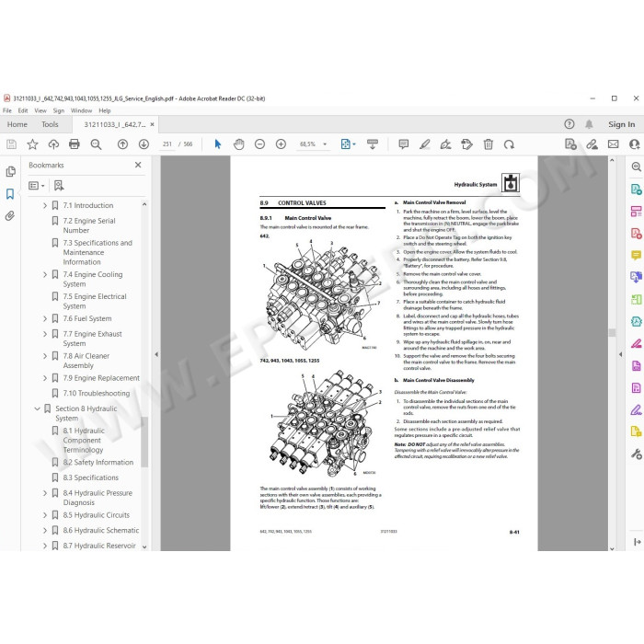Close the 31211033 document tab

coord(152,124)
